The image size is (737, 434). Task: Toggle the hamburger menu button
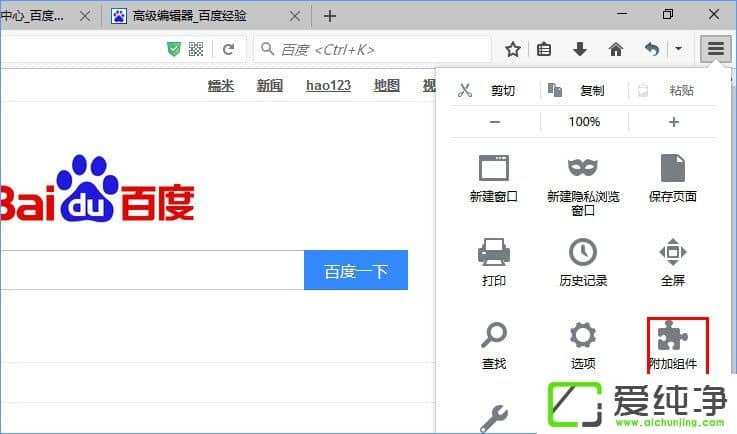point(715,49)
